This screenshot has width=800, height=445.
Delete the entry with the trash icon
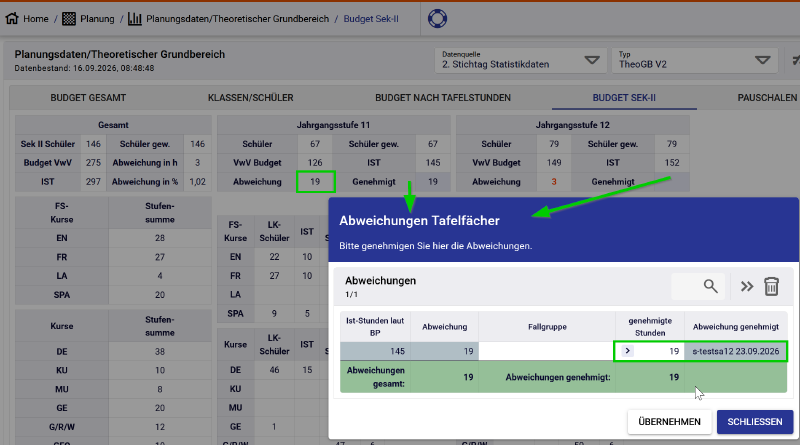click(x=771, y=286)
